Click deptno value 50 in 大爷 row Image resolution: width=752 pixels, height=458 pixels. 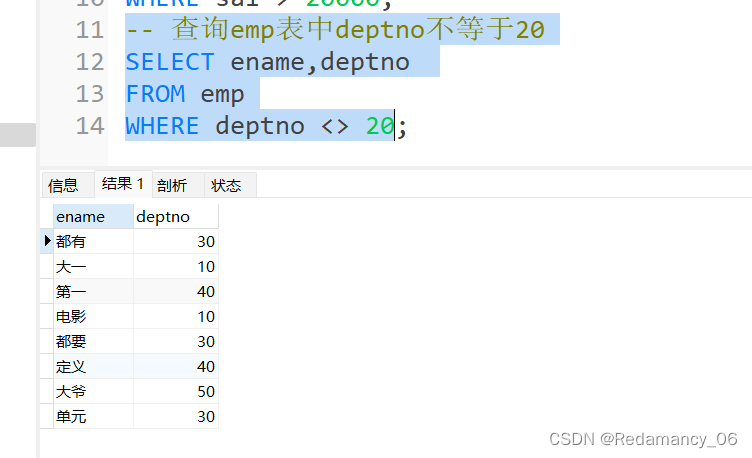pyautogui.click(x=176, y=391)
